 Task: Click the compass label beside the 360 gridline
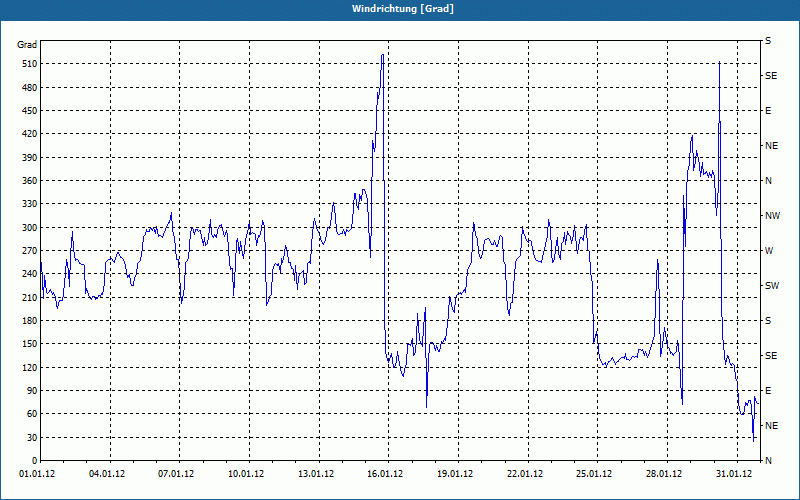pos(769,181)
